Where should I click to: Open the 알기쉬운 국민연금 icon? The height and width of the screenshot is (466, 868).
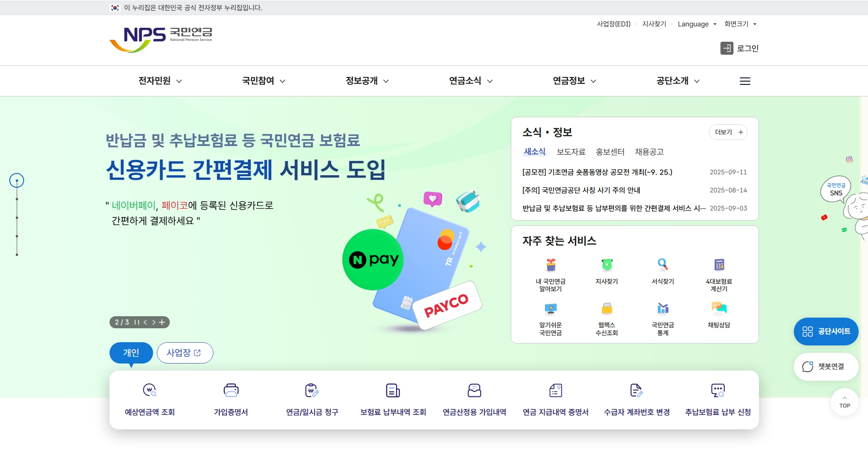[551, 308]
